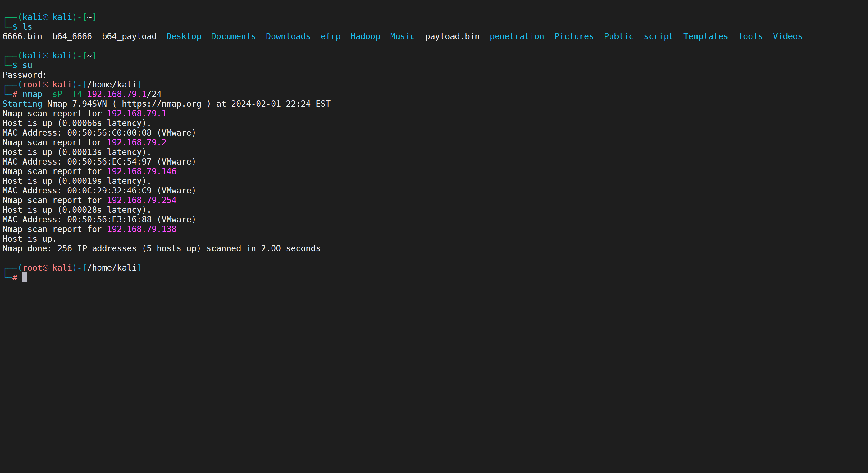
Task: Click the 'Host is up.' line without latency
Action: (x=30, y=239)
